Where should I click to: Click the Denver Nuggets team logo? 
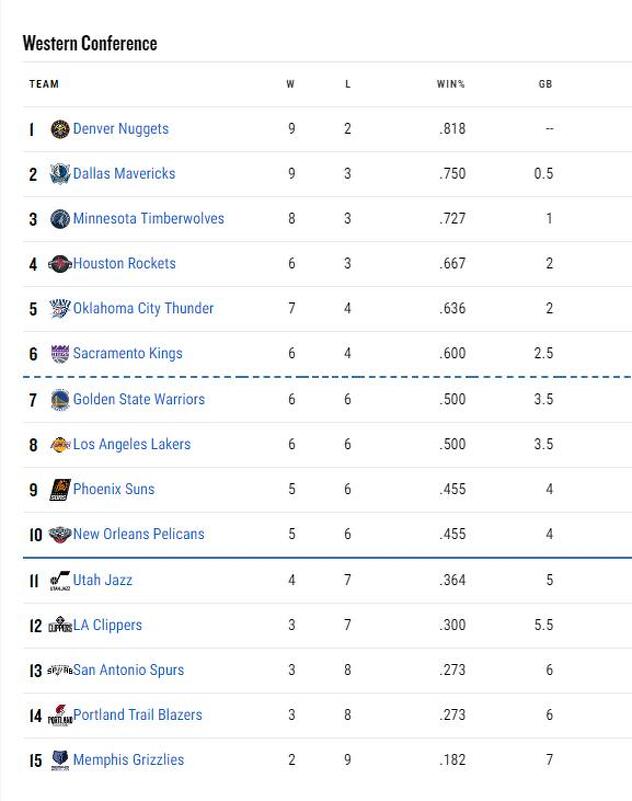click(x=60, y=129)
